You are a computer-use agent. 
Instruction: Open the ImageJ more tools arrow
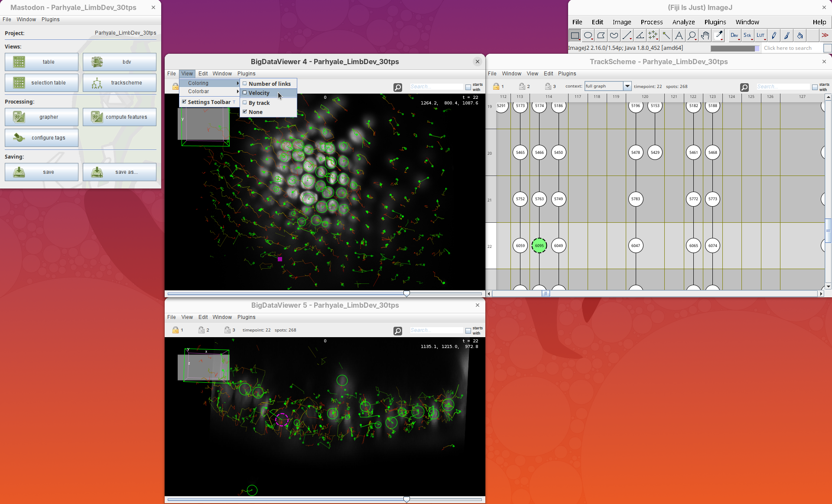[825, 36]
